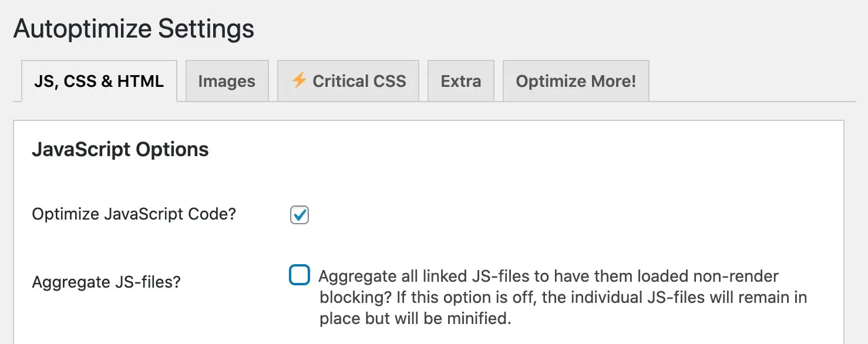Uncheck the Optimize JavaScript Code checkbox
The image size is (868, 344).
(x=299, y=215)
